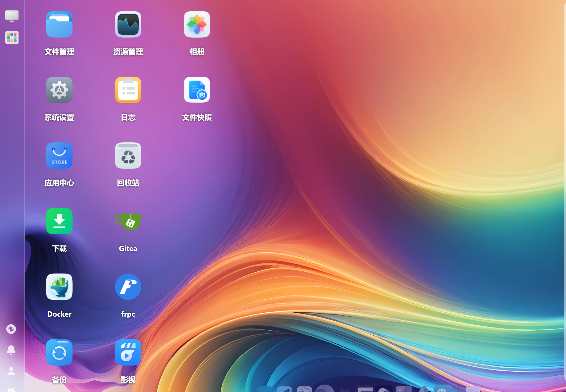Open the app grid launcher in sidebar

pos(12,38)
